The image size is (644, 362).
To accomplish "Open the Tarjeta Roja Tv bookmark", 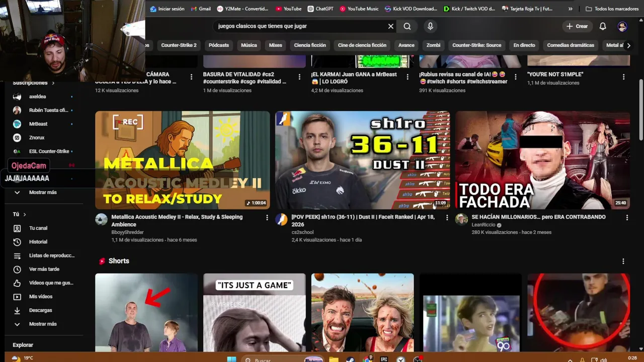I will point(527,9).
